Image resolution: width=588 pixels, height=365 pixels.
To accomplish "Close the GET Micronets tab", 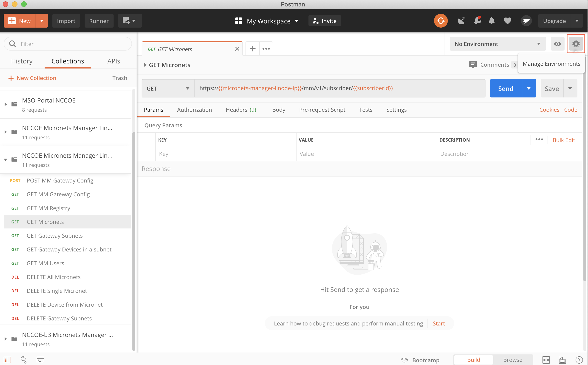I will [237, 49].
